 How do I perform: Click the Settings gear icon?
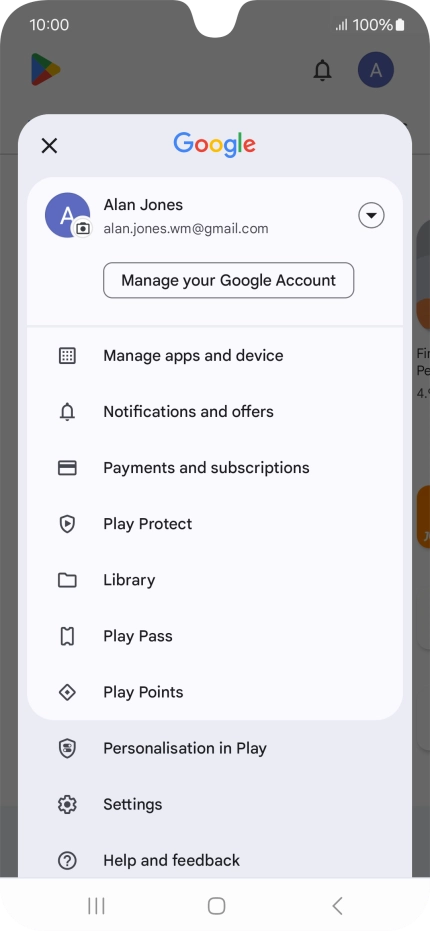click(x=67, y=805)
